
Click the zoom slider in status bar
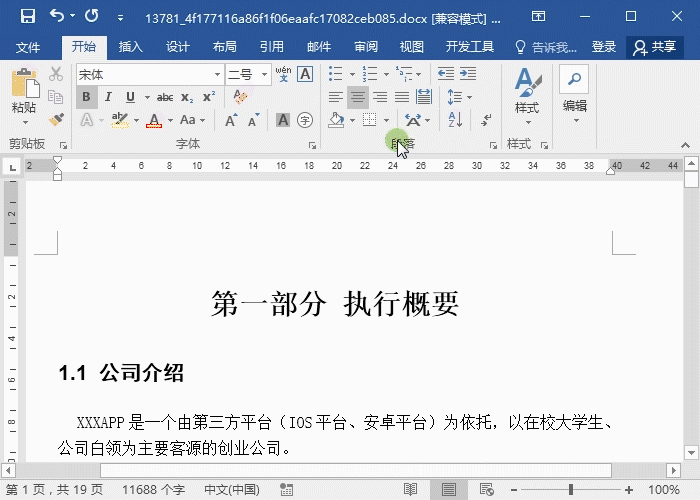click(570, 489)
